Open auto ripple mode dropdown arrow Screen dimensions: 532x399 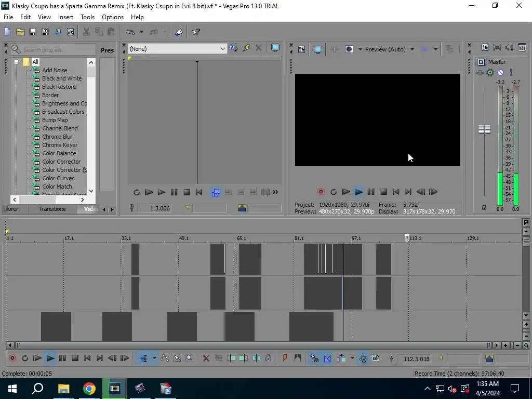click(352, 358)
